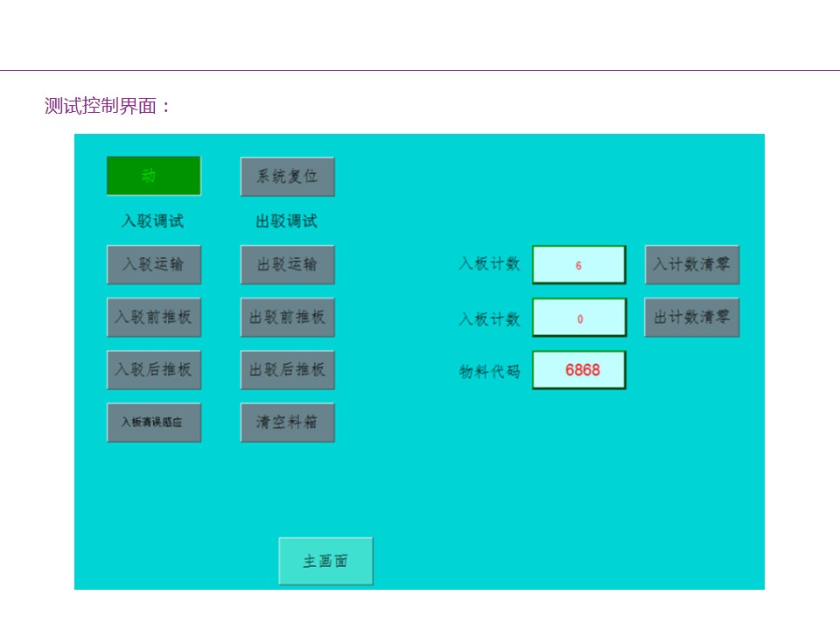Click the 出驳调试 section label
Viewport: 840px width, 630px height.
tap(287, 221)
